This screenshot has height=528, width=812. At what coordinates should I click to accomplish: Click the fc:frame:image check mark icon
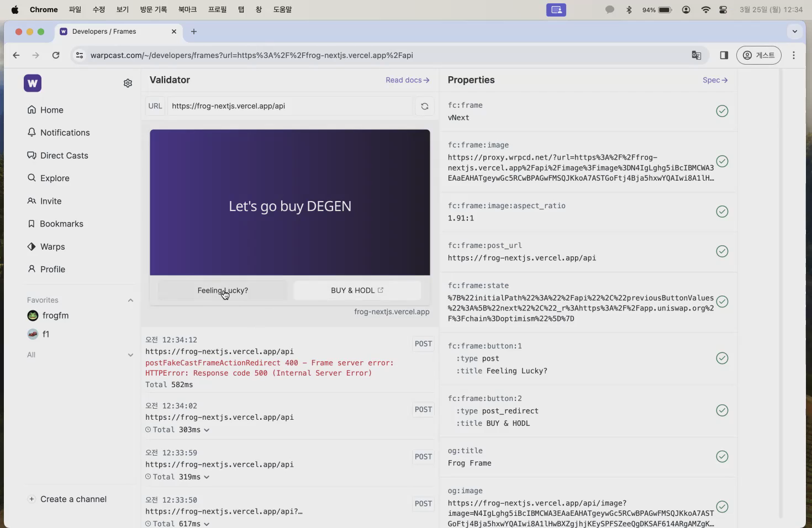[722, 161]
